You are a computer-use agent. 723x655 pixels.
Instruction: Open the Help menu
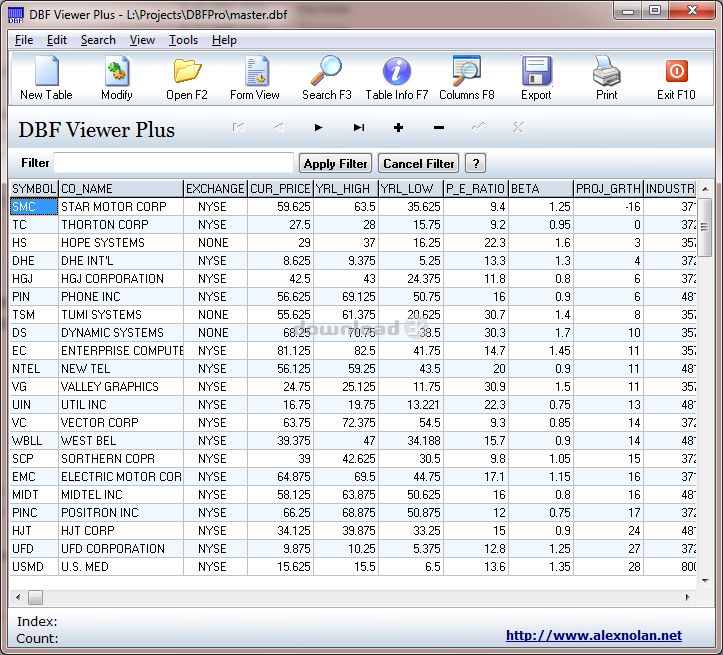(x=224, y=40)
